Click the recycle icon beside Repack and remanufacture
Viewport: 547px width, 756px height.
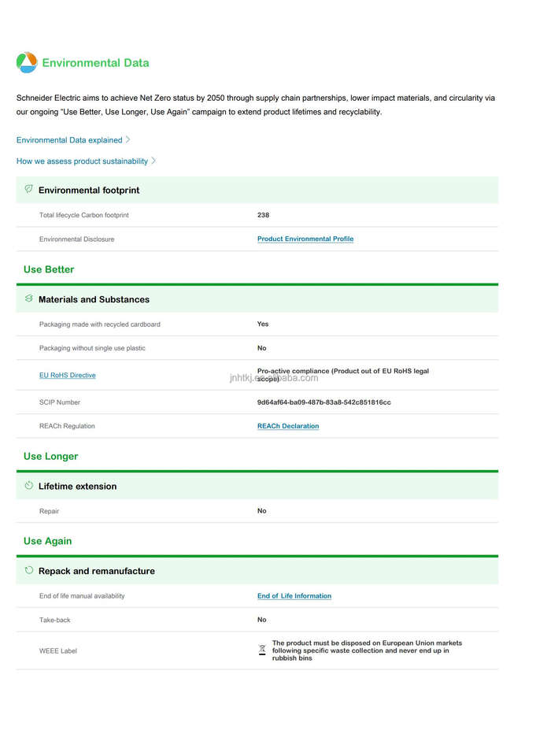pyautogui.click(x=29, y=570)
